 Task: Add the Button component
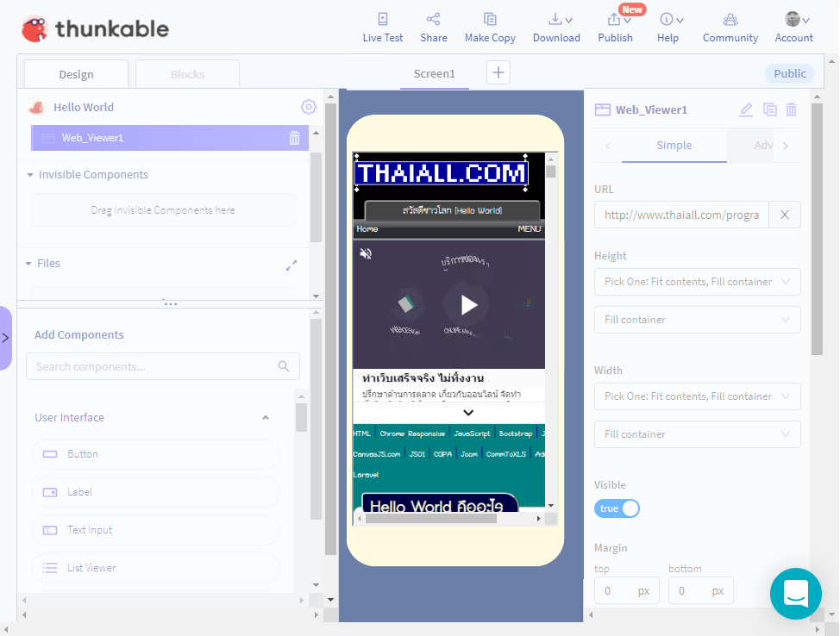155,454
